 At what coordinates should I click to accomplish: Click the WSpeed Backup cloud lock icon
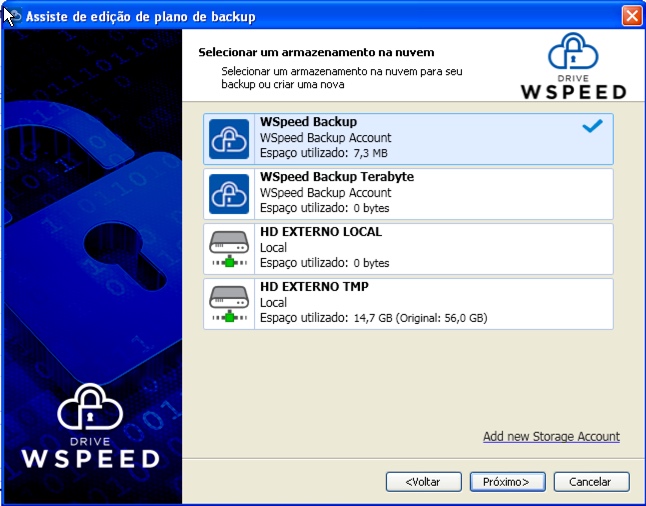229,139
